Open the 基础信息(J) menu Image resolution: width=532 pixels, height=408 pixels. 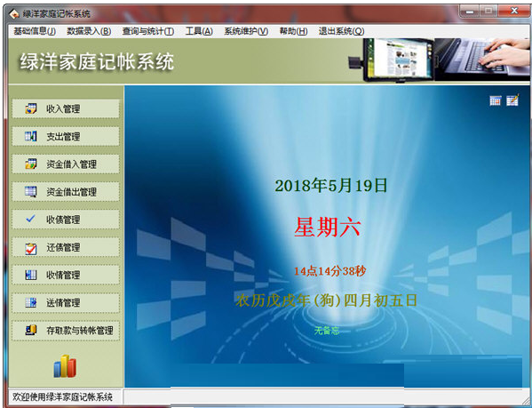35,31
